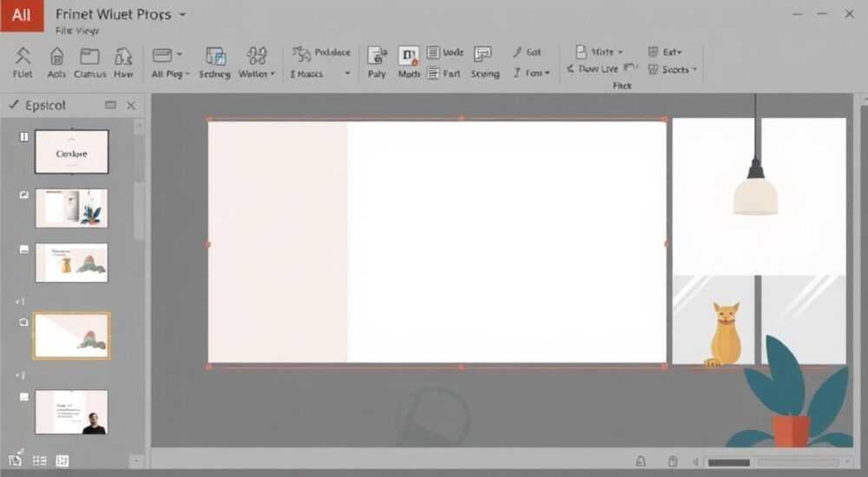Click the Scdneg layout icon
The width and height of the screenshot is (868, 477).
(x=215, y=56)
